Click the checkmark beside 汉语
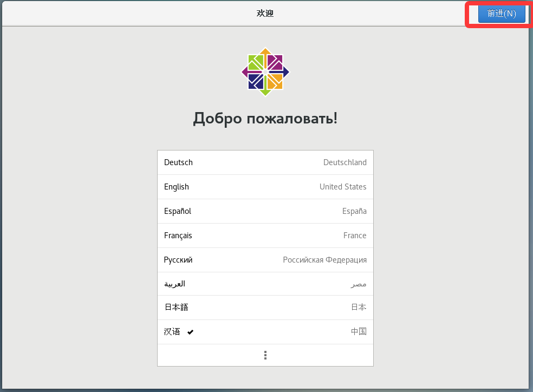This screenshot has height=392, width=533. (x=190, y=332)
